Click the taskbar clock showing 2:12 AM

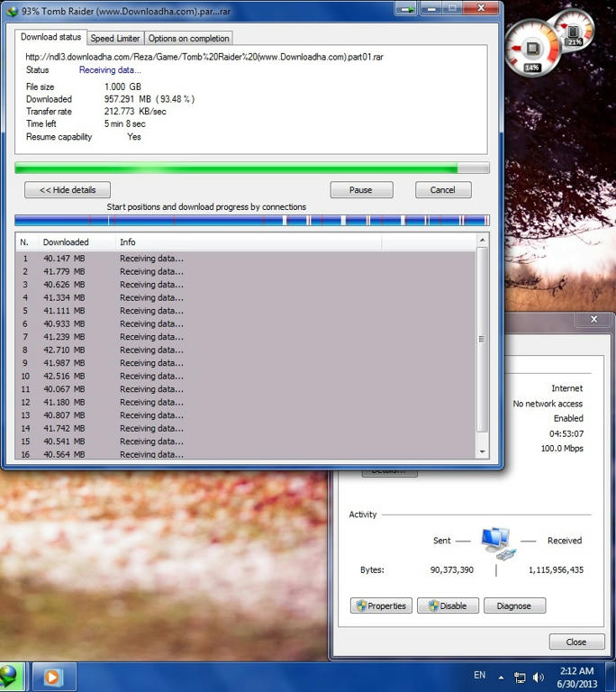(576, 677)
